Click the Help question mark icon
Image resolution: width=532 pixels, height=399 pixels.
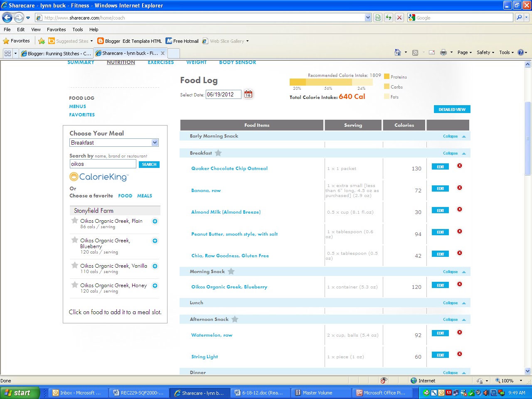pyautogui.click(x=520, y=52)
